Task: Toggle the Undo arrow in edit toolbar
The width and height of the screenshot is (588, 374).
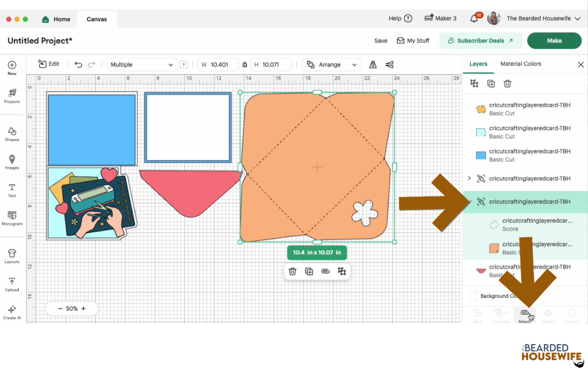Action: [x=78, y=64]
